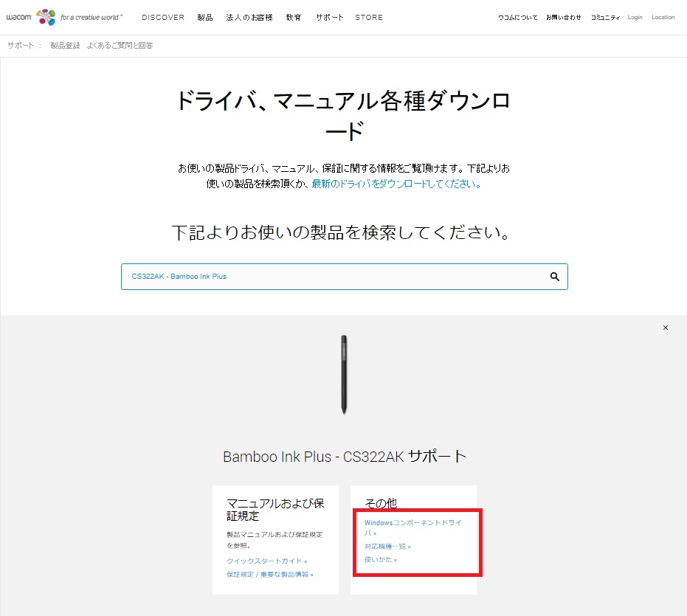Viewport: 687px width, 616px height.
Task: Click the Bamboo Ink Plus - CS322AK サポート title
Action: tap(345, 457)
